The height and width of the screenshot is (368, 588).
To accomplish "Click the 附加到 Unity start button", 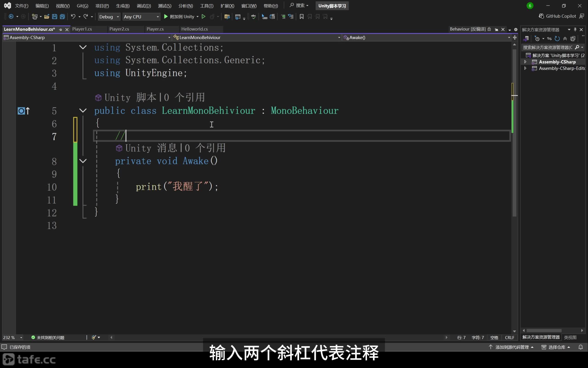I will [x=179, y=17].
